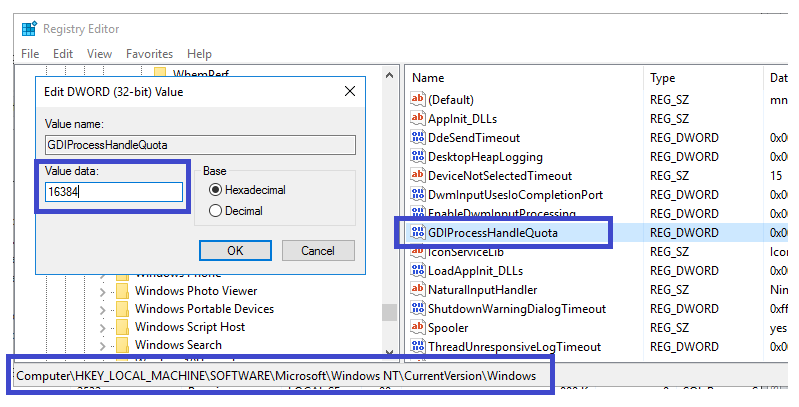Open the Edit menu
Viewport: 799px width, 407px height.
click(x=63, y=53)
